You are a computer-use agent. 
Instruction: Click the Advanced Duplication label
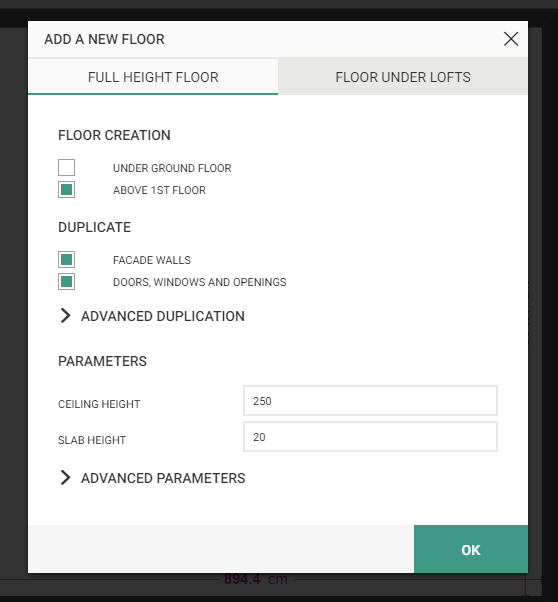pos(163,316)
